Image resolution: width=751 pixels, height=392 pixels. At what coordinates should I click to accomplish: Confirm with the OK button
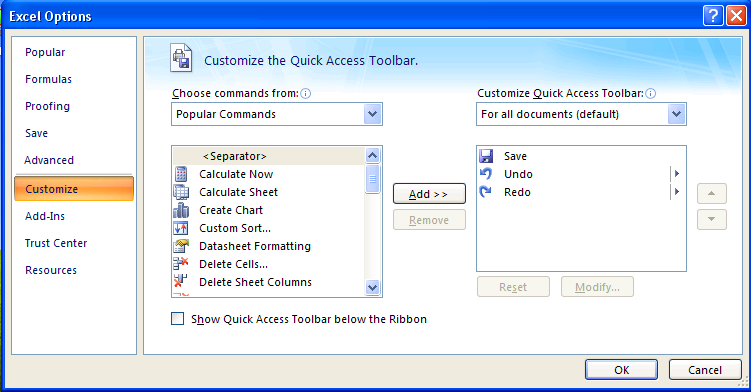point(621,370)
